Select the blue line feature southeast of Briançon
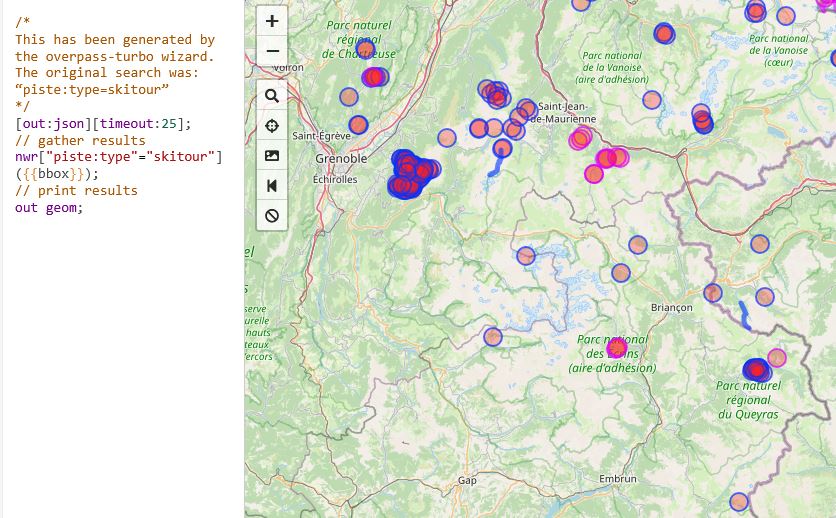The height and width of the screenshot is (518, 836). (x=745, y=316)
